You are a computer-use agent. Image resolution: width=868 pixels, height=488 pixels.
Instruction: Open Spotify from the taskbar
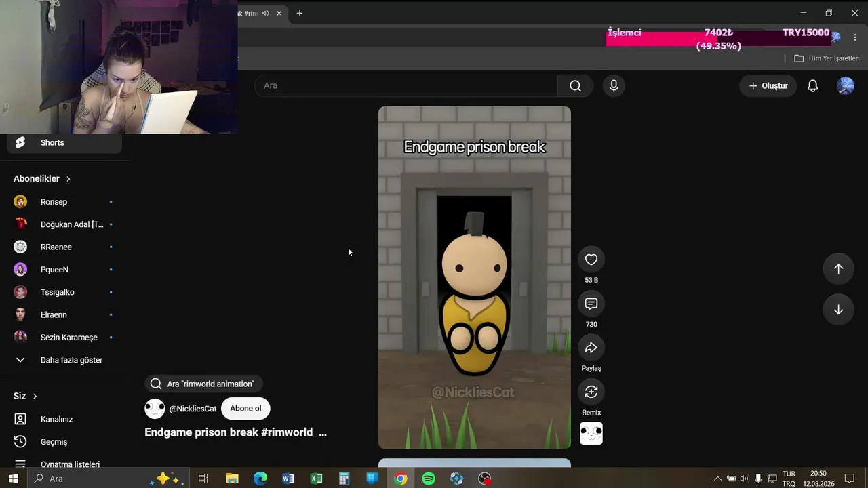click(x=429, y=479)
